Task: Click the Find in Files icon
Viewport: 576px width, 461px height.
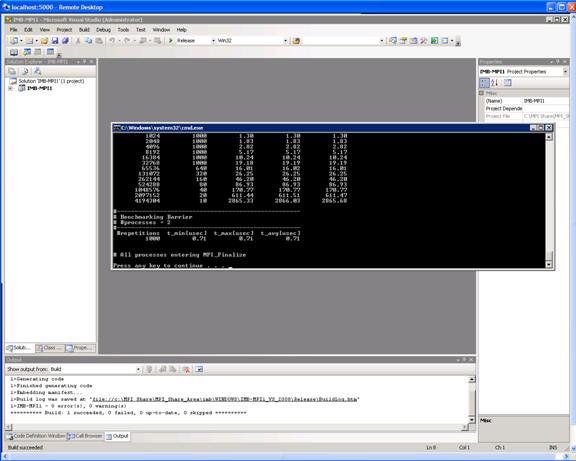Action: [296, 40]
